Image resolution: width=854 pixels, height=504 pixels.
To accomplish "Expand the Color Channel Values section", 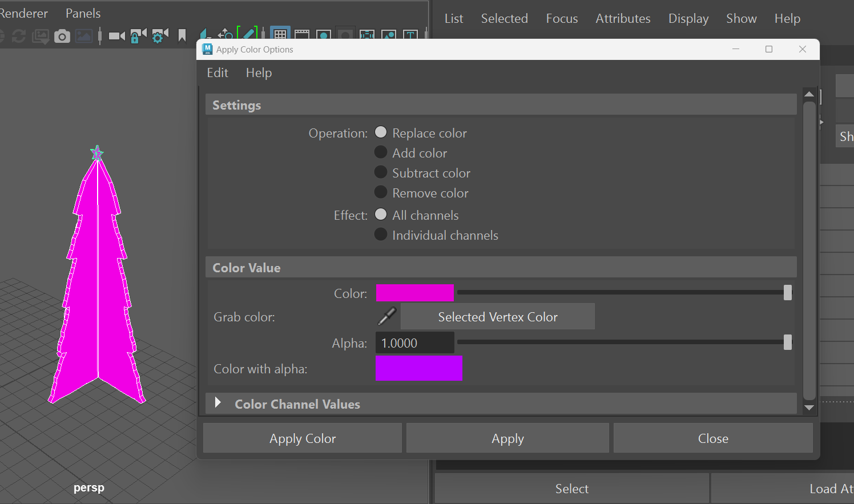I will [x=217, y=403].
